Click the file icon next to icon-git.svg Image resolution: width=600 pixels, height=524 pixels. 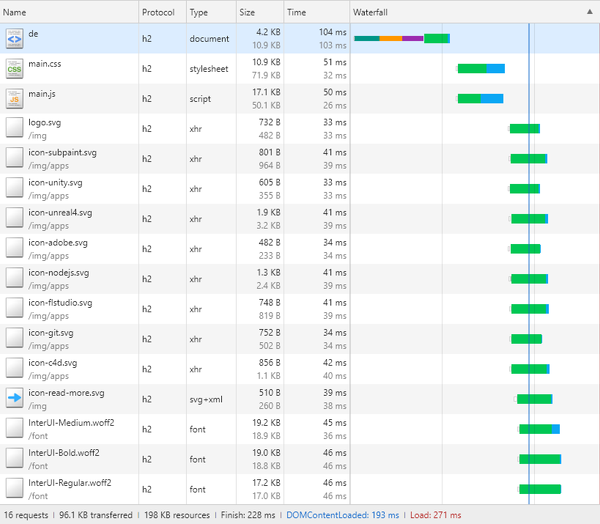pos(14,338)
